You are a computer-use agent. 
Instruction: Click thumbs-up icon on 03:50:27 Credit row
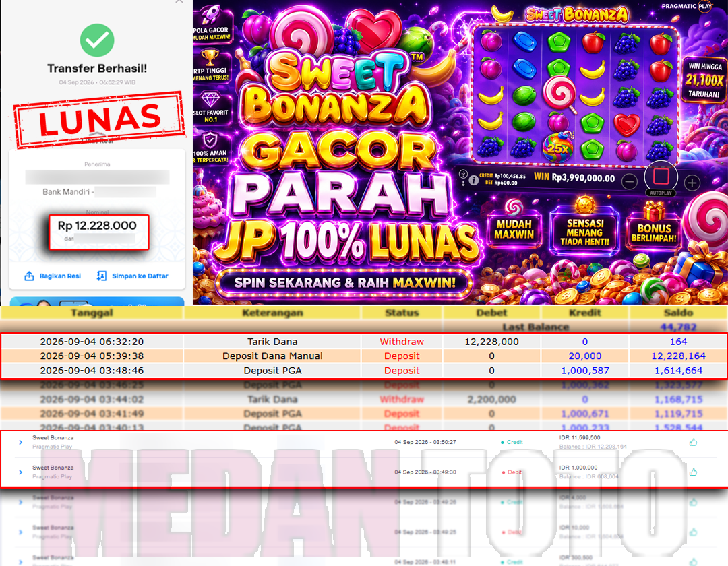[693, 442]
